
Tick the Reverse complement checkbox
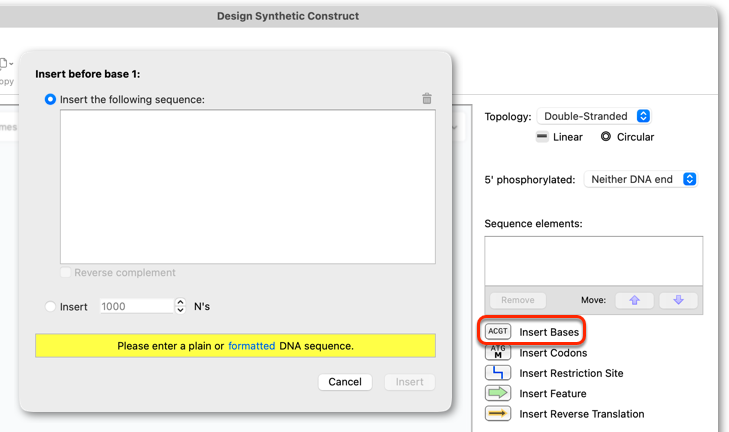tap(66, 272)
